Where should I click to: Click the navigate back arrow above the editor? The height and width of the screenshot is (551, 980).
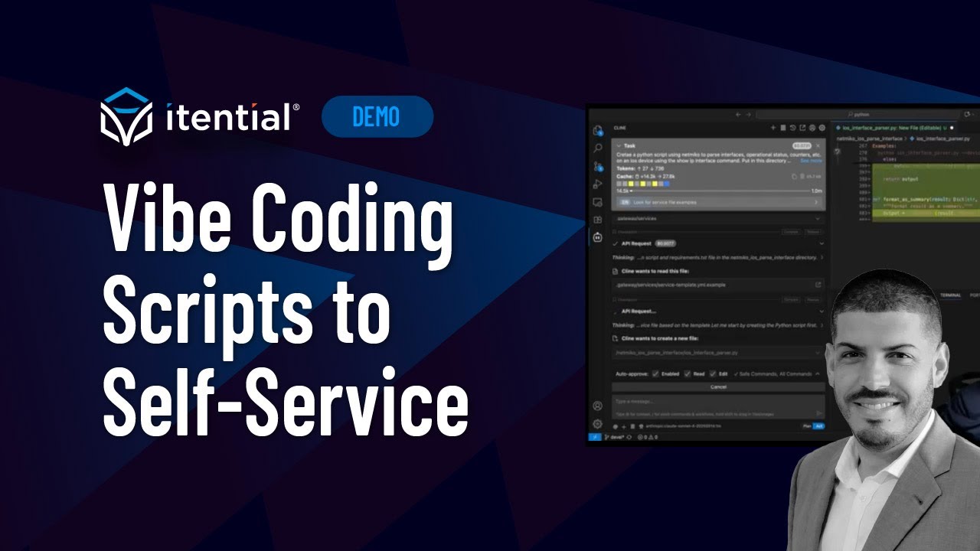[x=738, y=115]
